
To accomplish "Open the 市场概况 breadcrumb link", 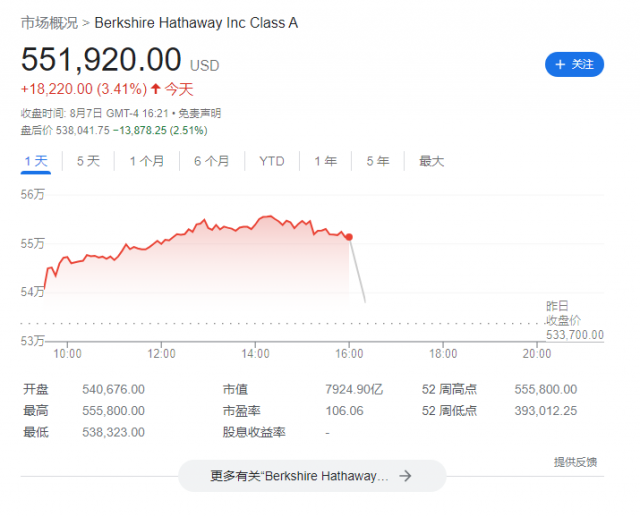I will tap(49, 23).
